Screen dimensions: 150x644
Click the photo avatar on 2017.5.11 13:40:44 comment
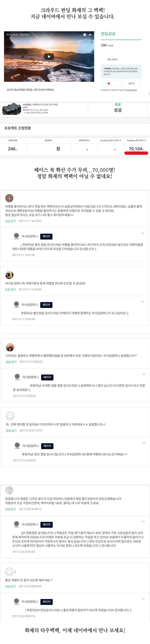point(9,275)
